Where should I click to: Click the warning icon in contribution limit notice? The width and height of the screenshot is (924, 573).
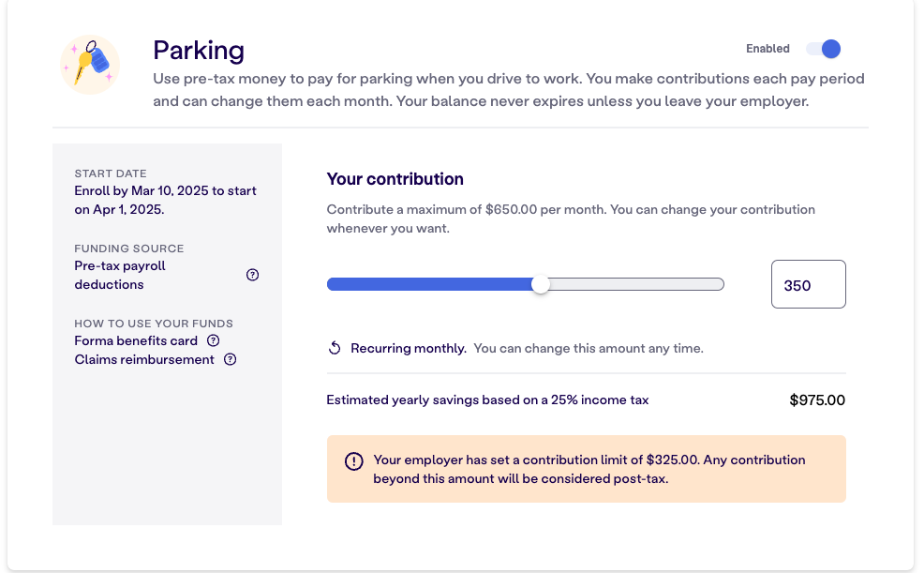coord(353,461)
